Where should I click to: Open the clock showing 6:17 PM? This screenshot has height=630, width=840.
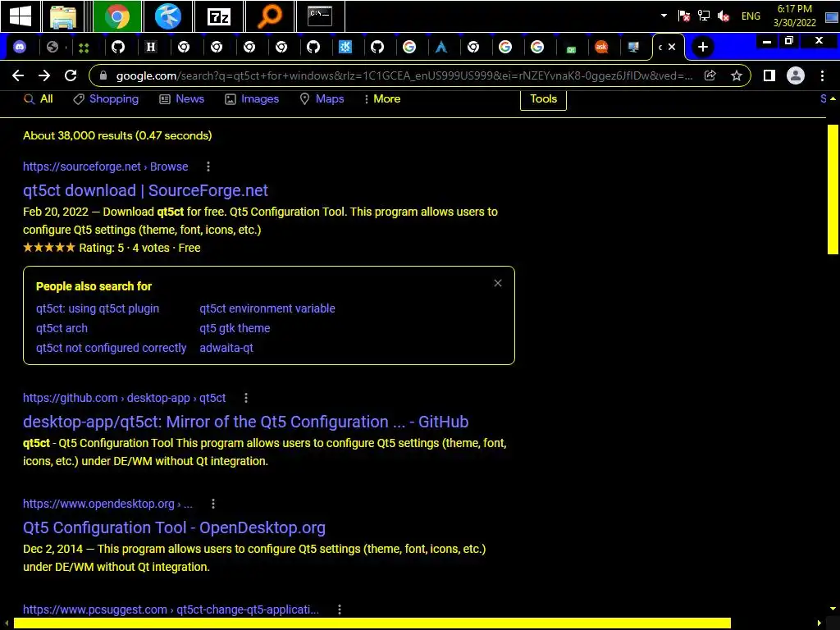(794, 16)
